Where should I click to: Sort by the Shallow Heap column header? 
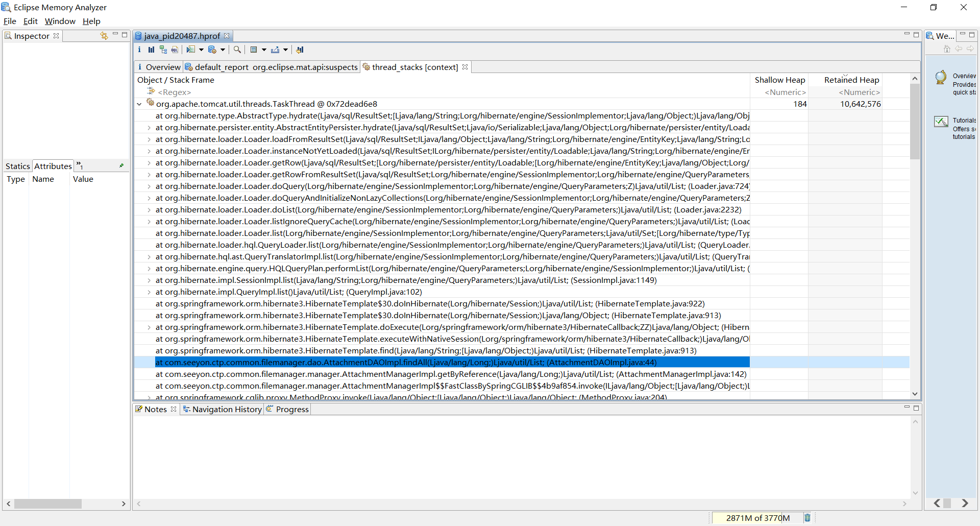click(x=779, y=80)
